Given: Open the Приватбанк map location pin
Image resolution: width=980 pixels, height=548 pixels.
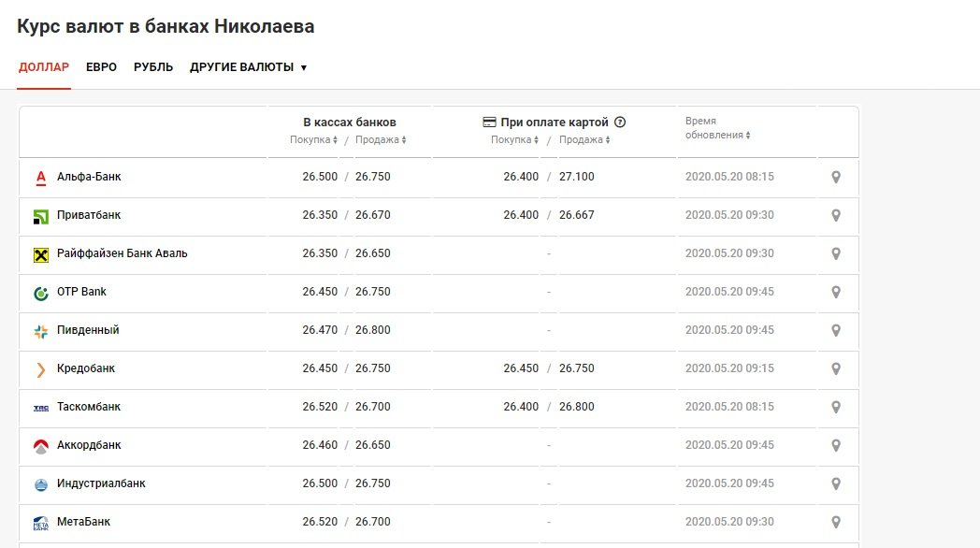Looking at the screenshot, I should click(x=836, y=216).
